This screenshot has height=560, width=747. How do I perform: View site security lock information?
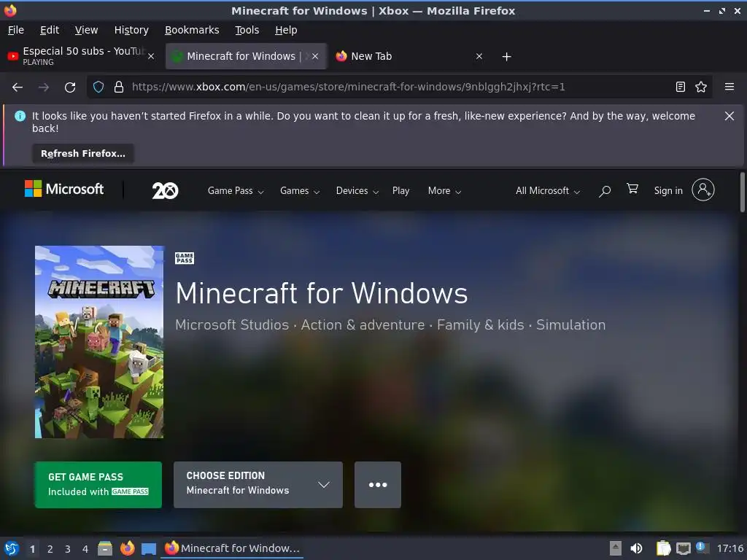coord(119,87)
